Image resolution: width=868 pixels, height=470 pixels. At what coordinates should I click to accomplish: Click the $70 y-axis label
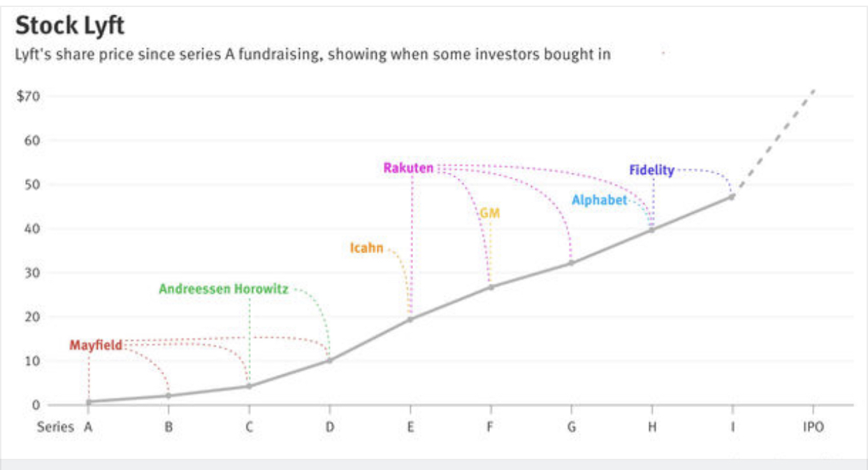pyautogui.click(x=27, y=97)
